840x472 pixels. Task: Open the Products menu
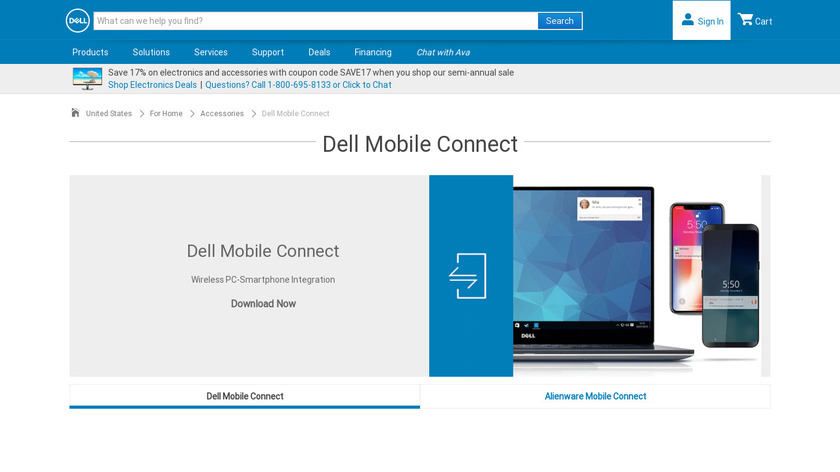pos(90,52)
